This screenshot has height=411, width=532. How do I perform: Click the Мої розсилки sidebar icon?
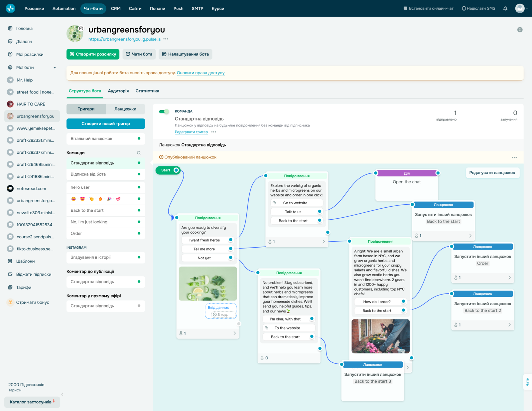coord(10,54)
